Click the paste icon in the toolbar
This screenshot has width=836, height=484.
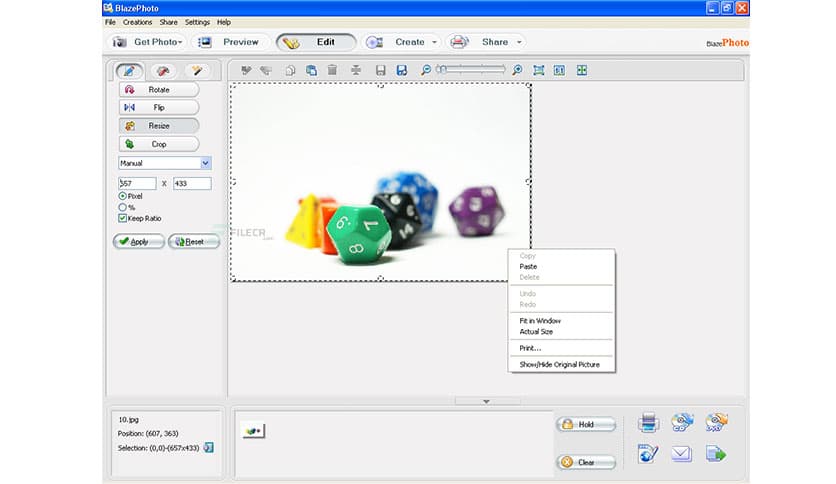pyautogui.click(x=311, y=70)
